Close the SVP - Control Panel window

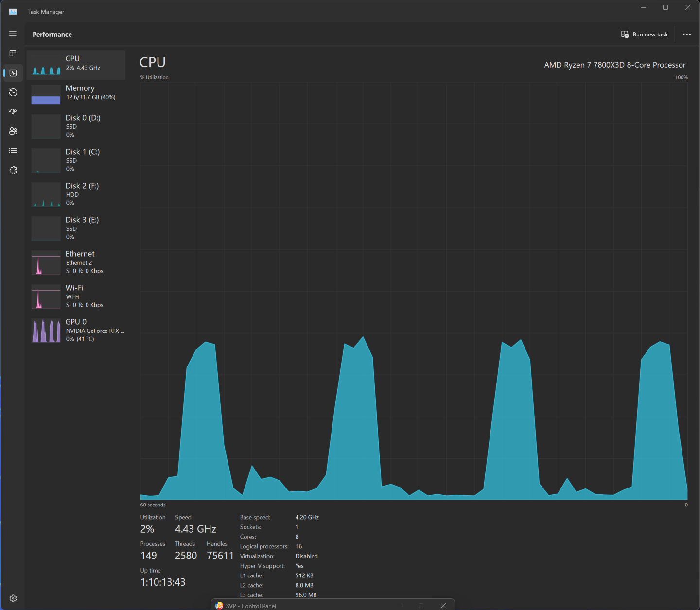point(443,606)
